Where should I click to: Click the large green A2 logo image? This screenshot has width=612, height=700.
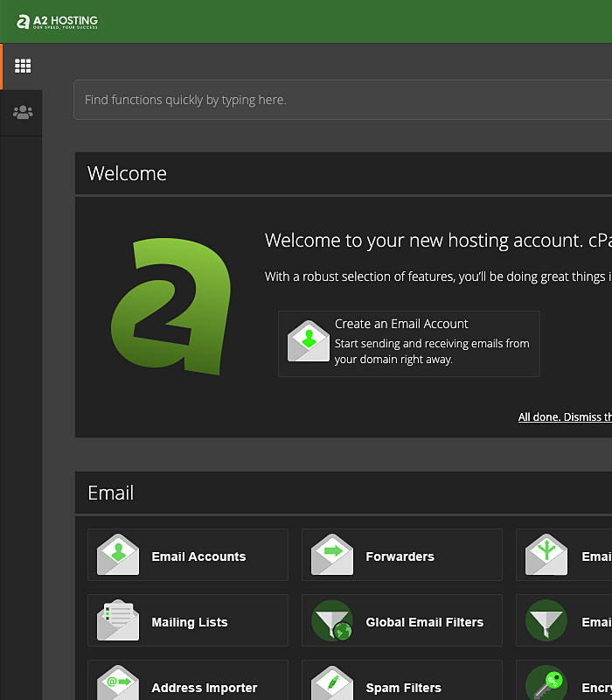click(170, 306)
